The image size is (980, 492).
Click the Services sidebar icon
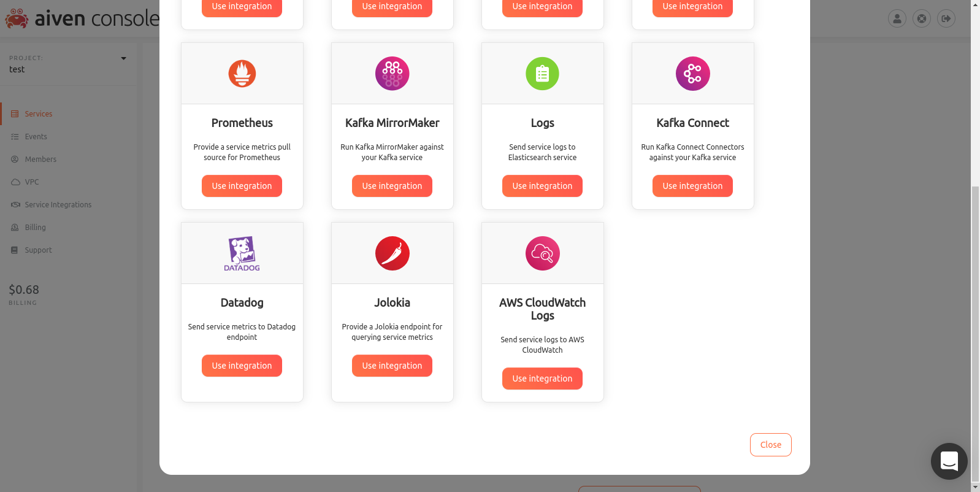[15, 114]
